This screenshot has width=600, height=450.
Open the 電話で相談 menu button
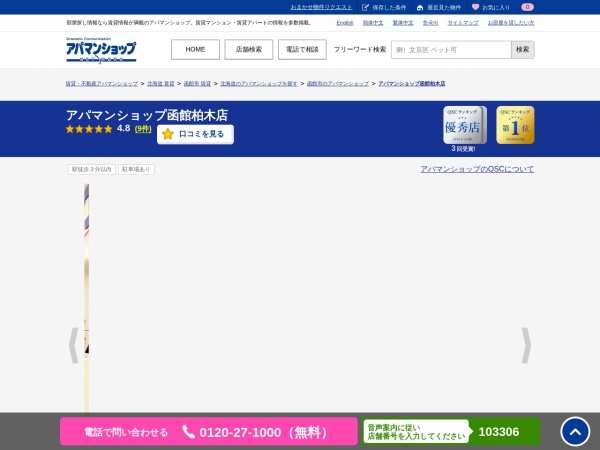(x=302, y=49)
